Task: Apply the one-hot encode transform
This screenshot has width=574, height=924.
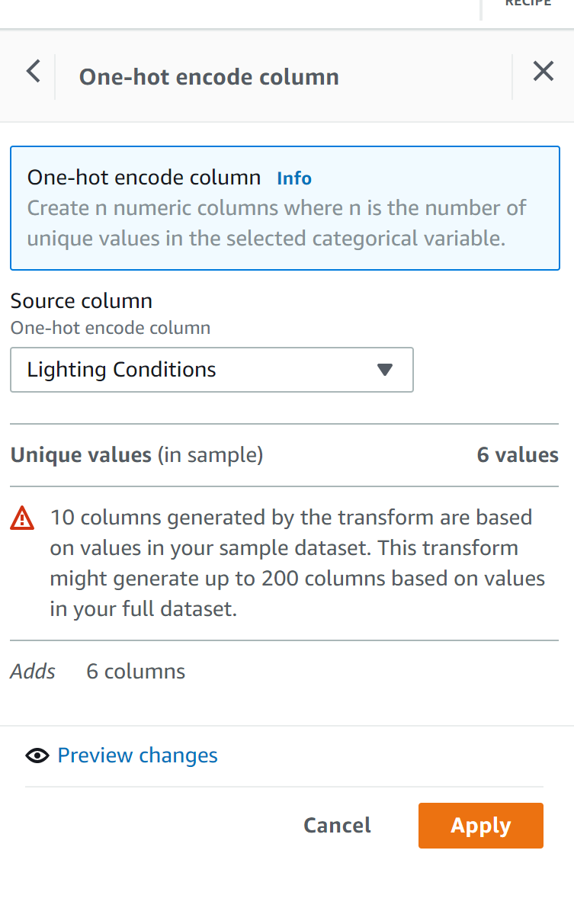Action: coord(480,826)
